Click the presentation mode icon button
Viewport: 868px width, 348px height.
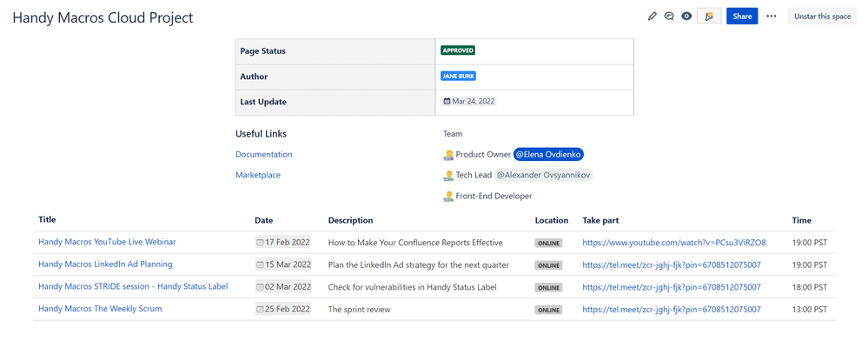click(709, 16)
